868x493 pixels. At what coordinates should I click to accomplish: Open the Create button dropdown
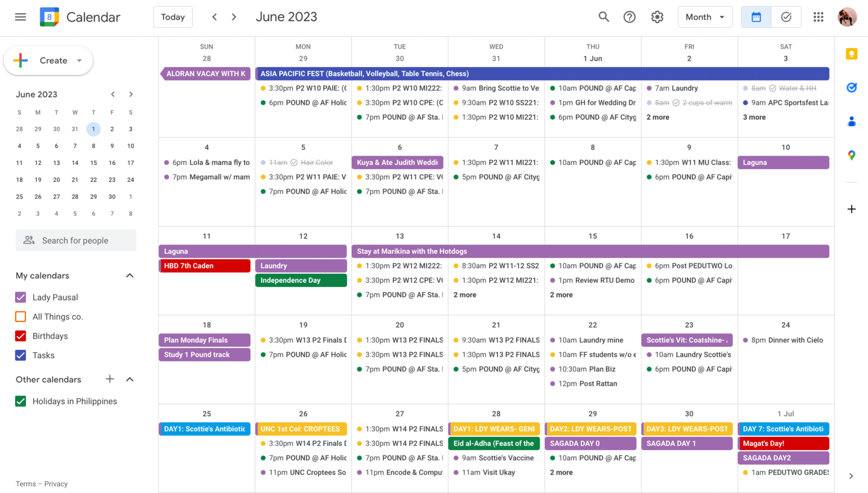pyautogui.click(x=79, y=60)
